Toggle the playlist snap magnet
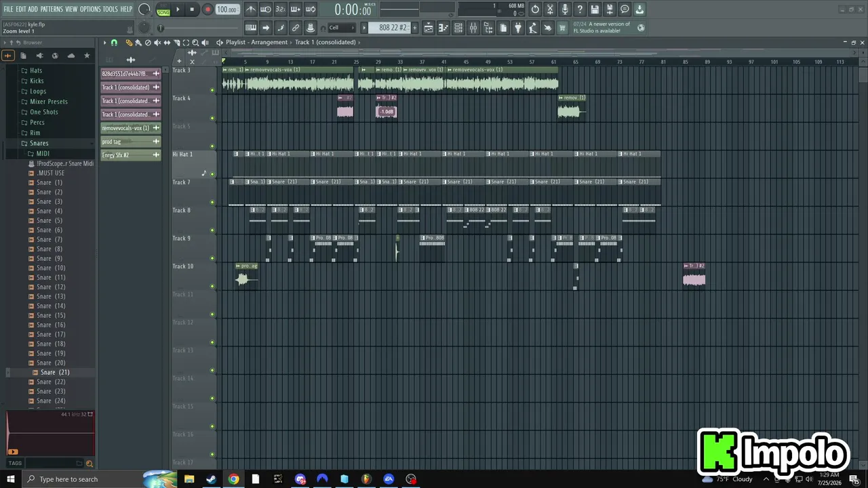 [x=114, y=43]
